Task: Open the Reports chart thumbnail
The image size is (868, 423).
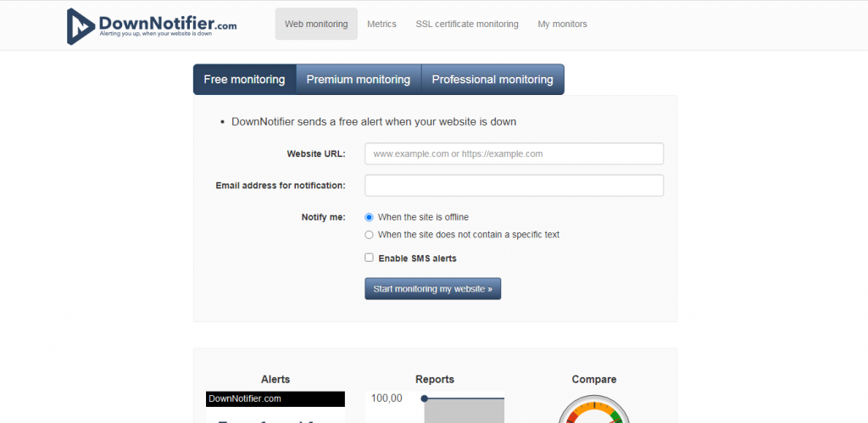Action: pos(435,407)
